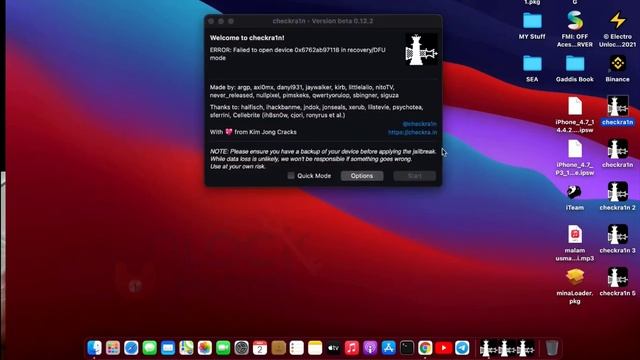Open Apple TV from the dock
640x360 pixels.
[333, 348]
